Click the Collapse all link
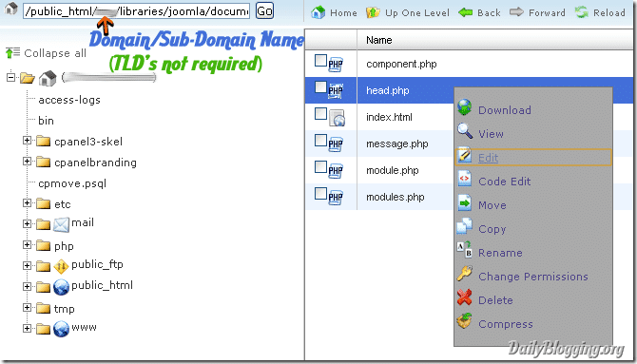637x364 pixels. 55,53
